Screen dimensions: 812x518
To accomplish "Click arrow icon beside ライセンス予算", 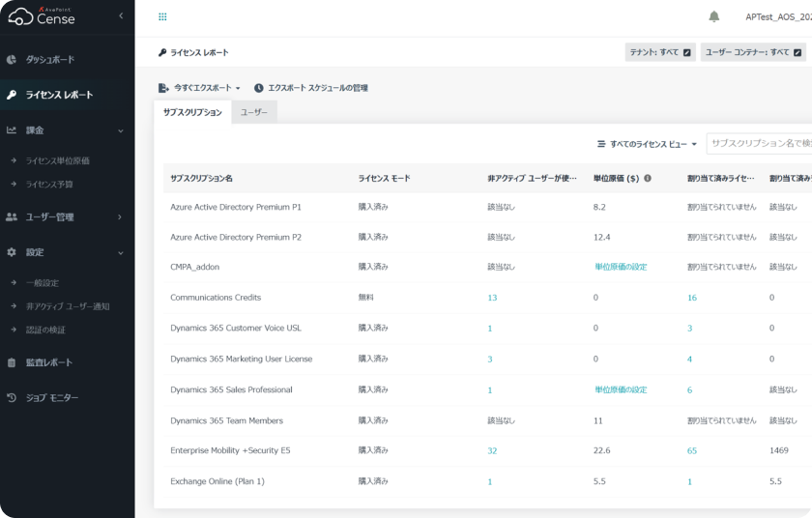I will (x=14, y=184).
